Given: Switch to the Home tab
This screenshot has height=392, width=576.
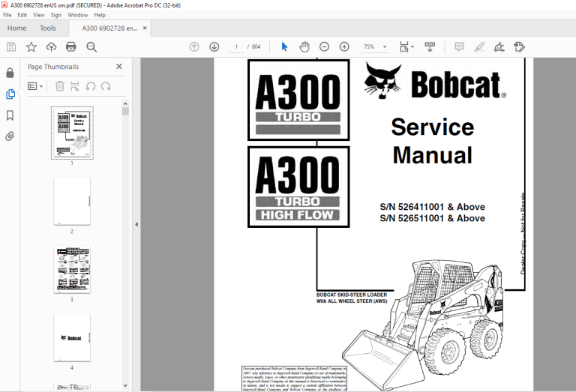Looking at the screenshot, I should [17, 28].
